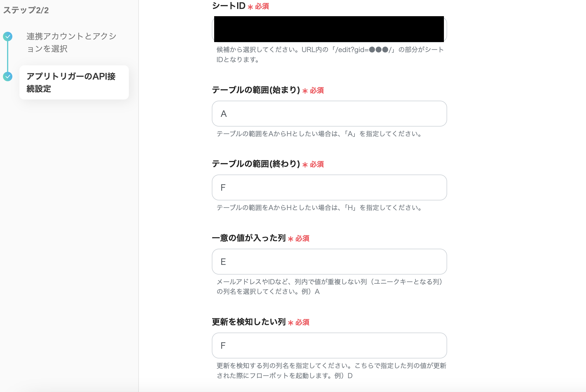The image size is (586, 392).
Task: Click the シートID help text about /edit?gid=
Action: 329,54
